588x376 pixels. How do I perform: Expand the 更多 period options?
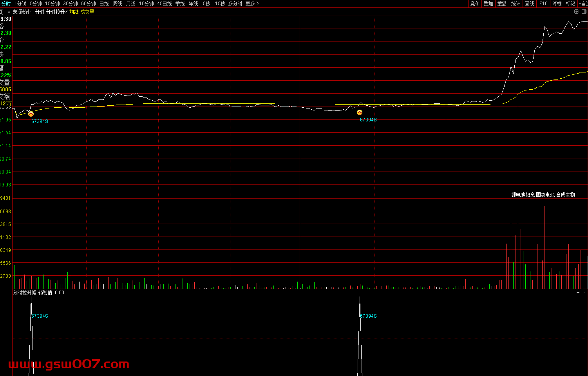point(252,4)
